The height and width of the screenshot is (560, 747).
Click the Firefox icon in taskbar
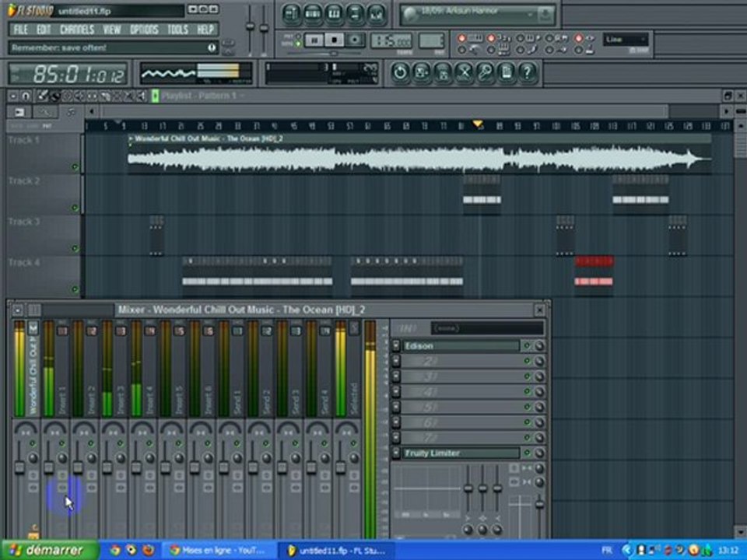tap(148, 550)
